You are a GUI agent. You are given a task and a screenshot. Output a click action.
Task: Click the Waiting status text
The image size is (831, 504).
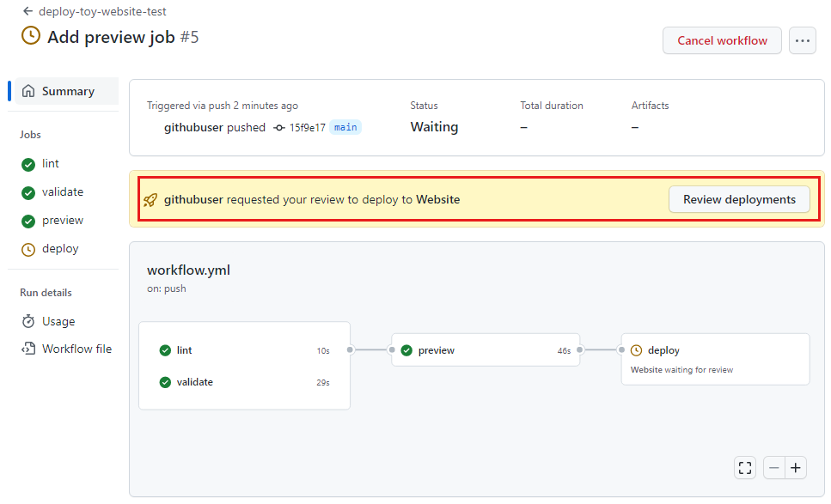click(x=434, y=127)
